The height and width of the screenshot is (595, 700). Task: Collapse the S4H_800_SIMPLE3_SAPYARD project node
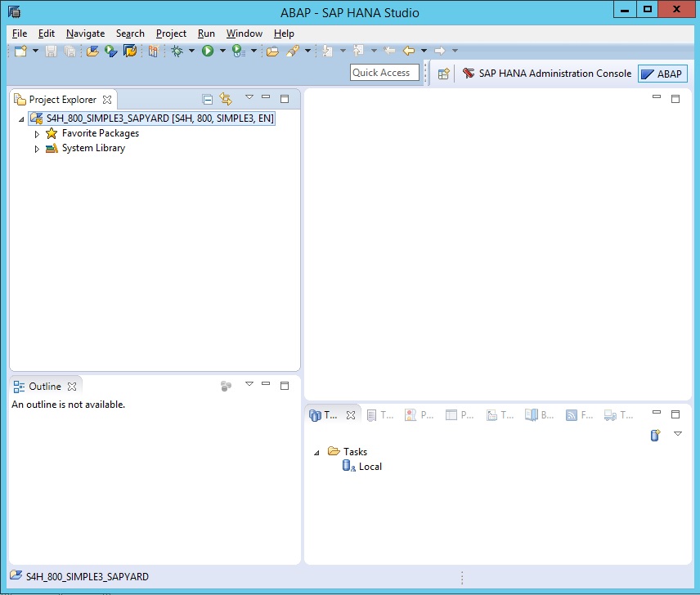[21, 119]
